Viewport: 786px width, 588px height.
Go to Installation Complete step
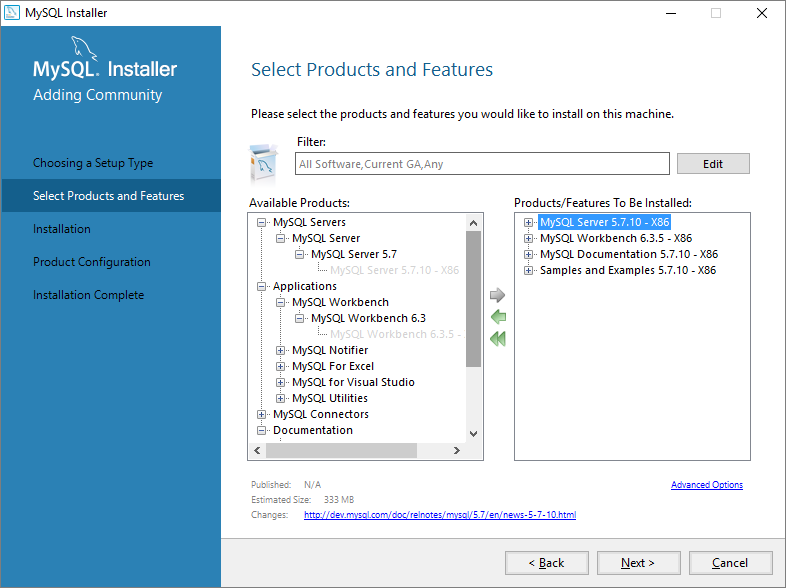(88, 295)
